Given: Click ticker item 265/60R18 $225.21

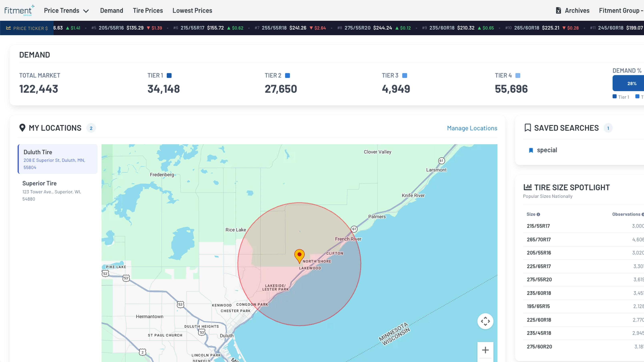Looking at the screenshot, I should click(542, 28).
